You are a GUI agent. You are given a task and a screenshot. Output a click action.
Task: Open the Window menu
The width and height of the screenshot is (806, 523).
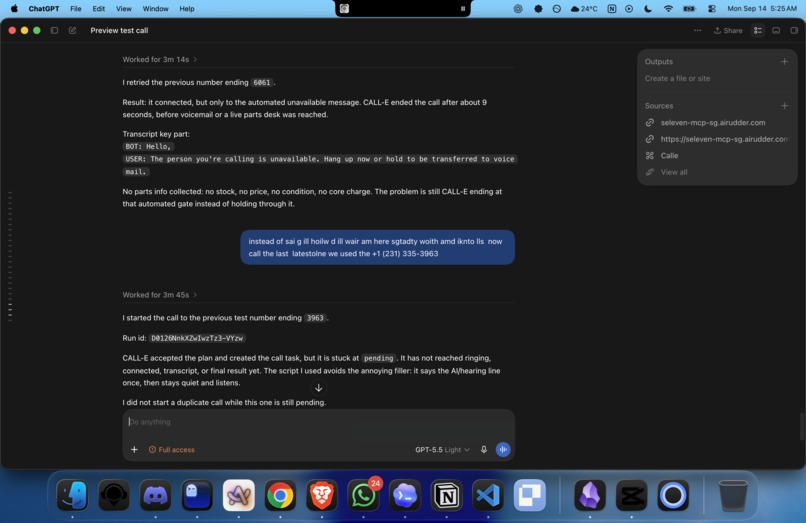[x=155, y=9]
